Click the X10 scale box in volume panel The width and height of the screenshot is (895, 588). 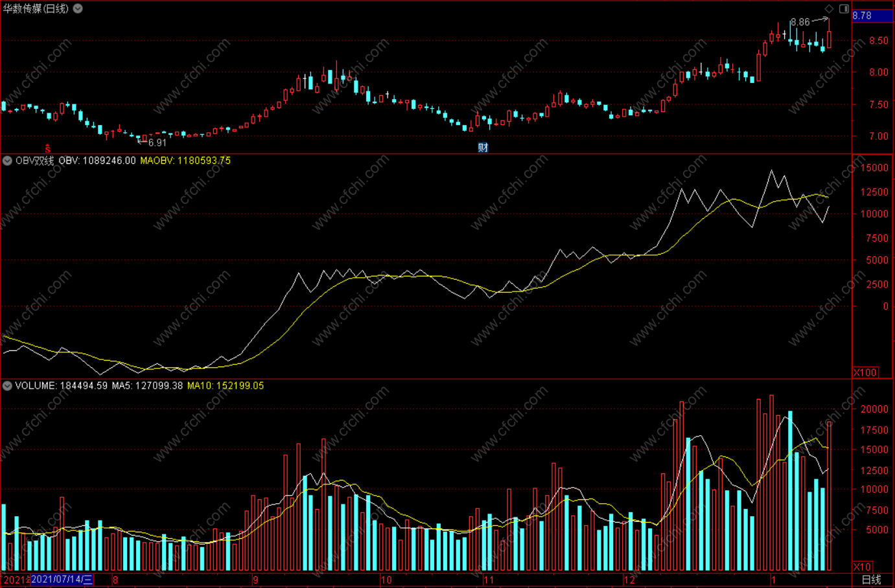(x=862, y=567)
